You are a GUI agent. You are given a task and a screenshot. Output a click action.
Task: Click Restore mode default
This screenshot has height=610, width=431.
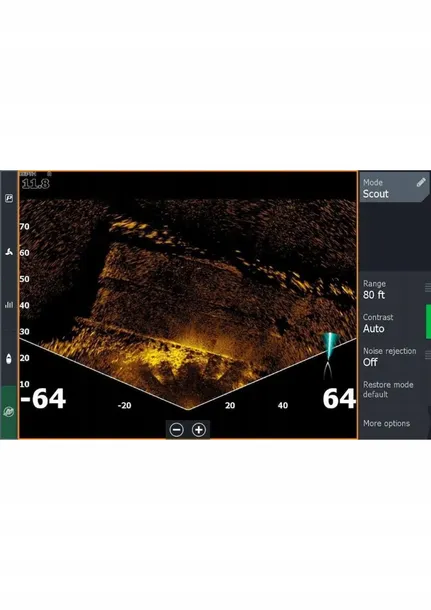388,389
